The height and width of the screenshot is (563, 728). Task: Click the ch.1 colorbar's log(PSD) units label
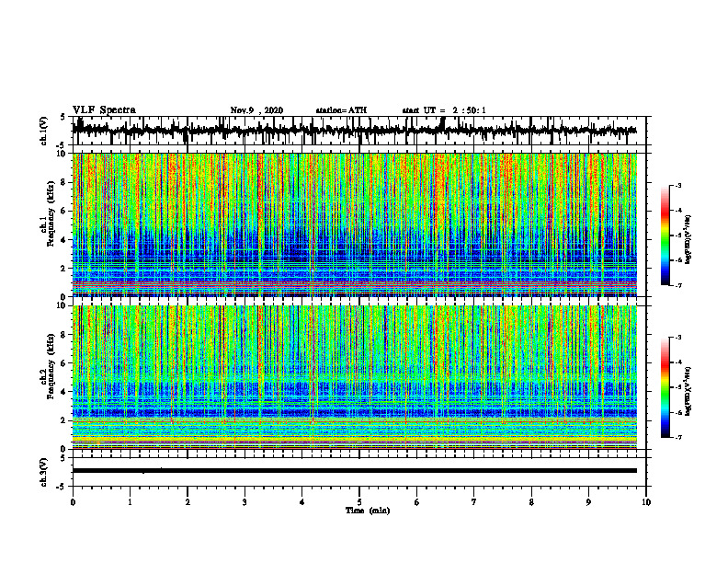click(688, 239)
